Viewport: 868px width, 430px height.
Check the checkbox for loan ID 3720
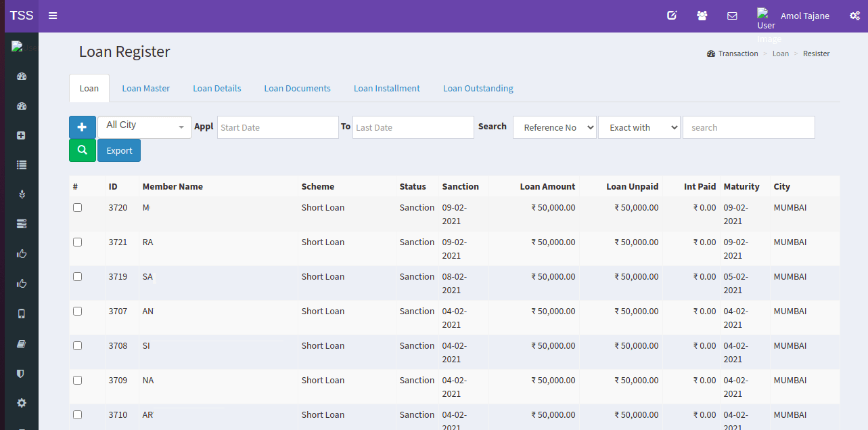point(78,208)
